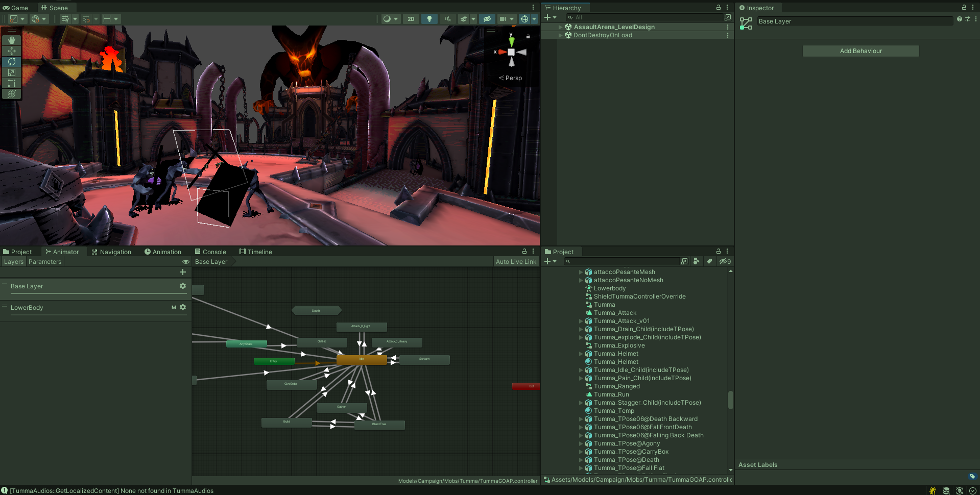Select the Rect transform tool
The width and height of the screenshot is (980, 495).
12,83
